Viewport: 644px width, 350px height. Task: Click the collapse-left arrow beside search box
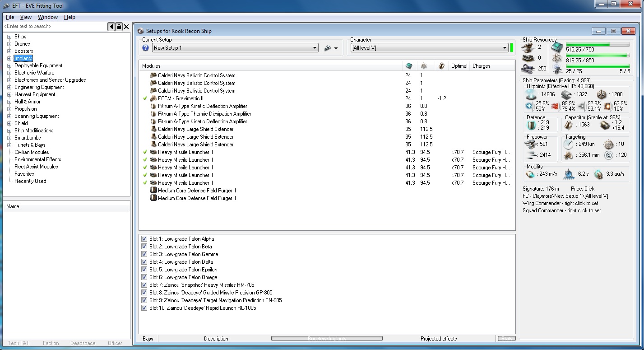click(111, 27)
